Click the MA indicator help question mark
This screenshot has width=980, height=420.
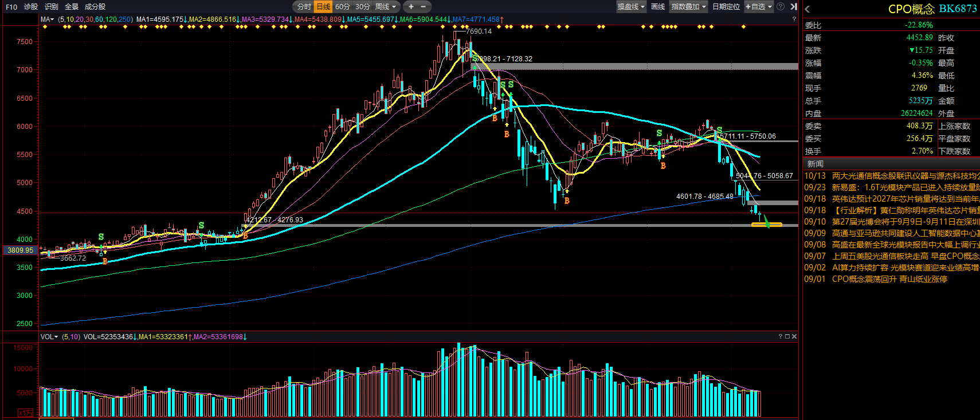click(x=794, y=19)
